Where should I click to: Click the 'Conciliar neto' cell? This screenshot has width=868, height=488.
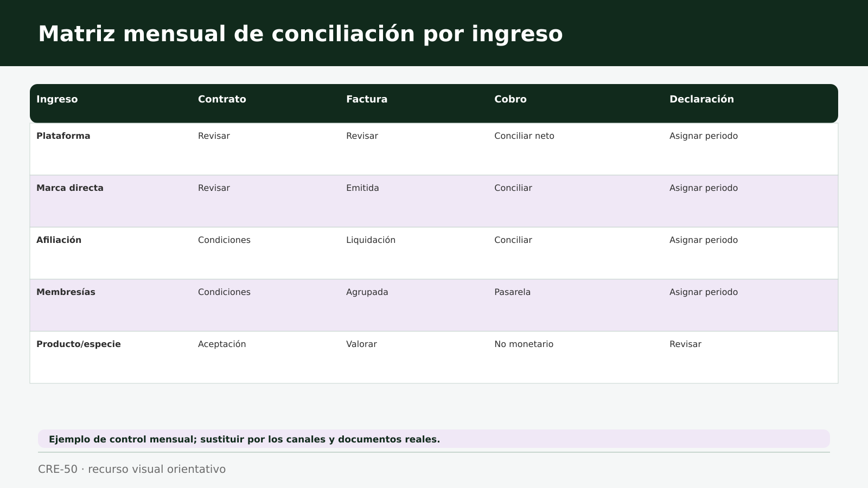point(524,136)
